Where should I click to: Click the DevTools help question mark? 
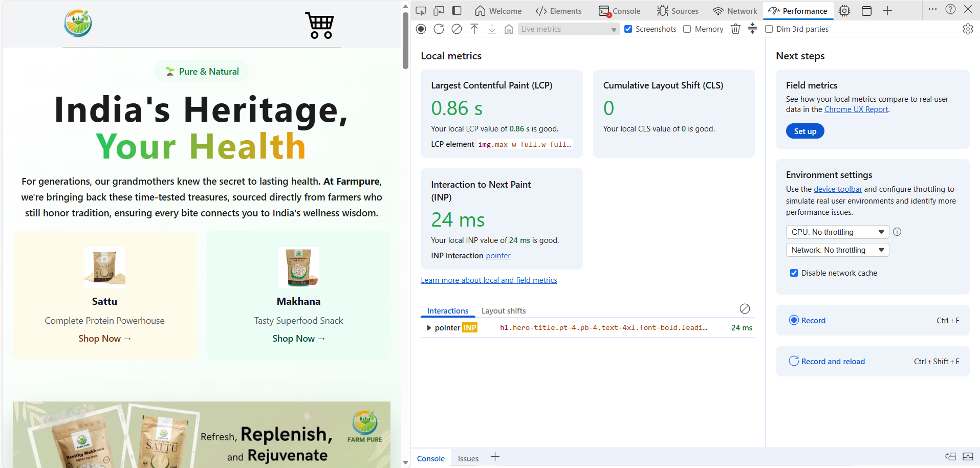coord(950,9)
